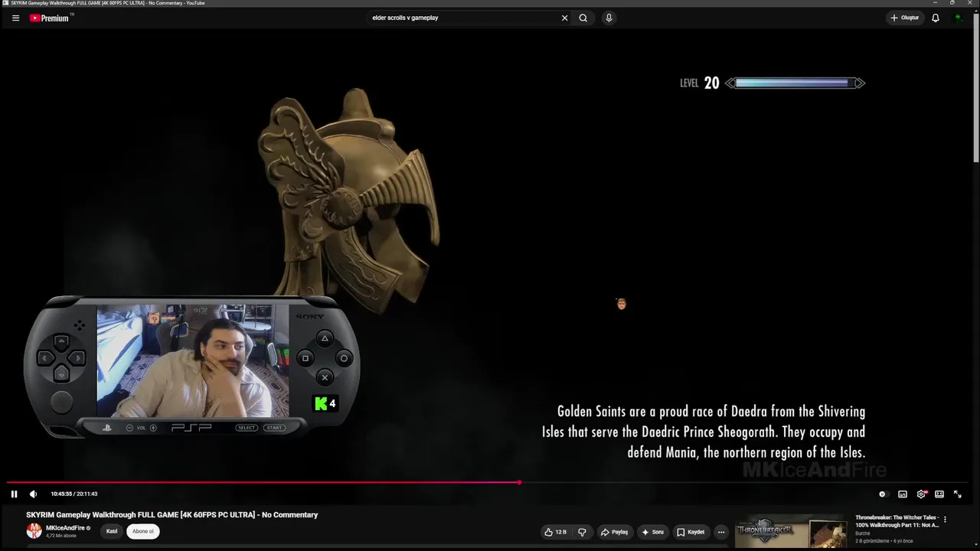Click the channel verified badge
The height and width of the screenshot is (551, 980).
pos(89,528)
